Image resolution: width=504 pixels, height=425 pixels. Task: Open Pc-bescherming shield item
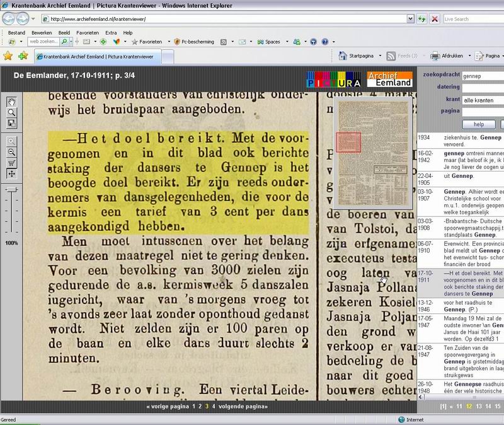tap(194, 42)
